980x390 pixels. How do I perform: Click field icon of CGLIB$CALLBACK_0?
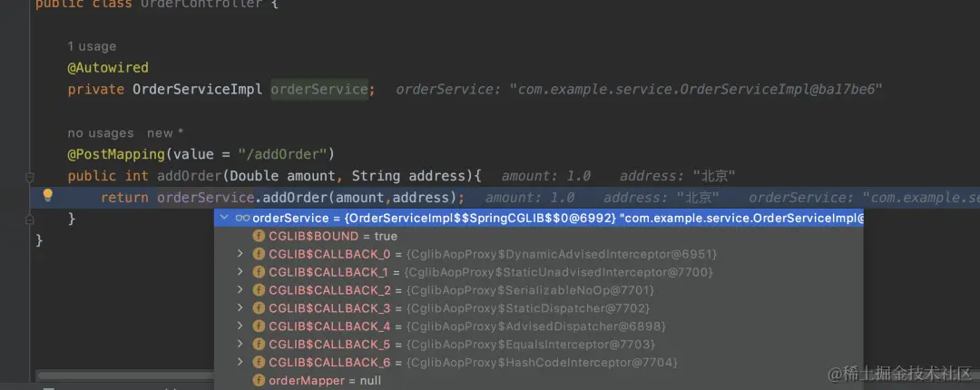259,254
